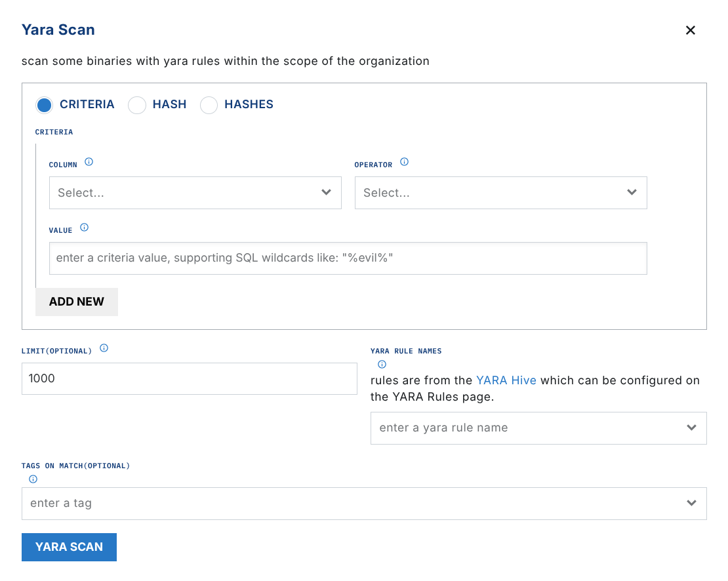Image resolution: width=728 pixels, height=581 pixels.
Task: Select the CRITERIA radio button
Action: (x=45, y=105)
